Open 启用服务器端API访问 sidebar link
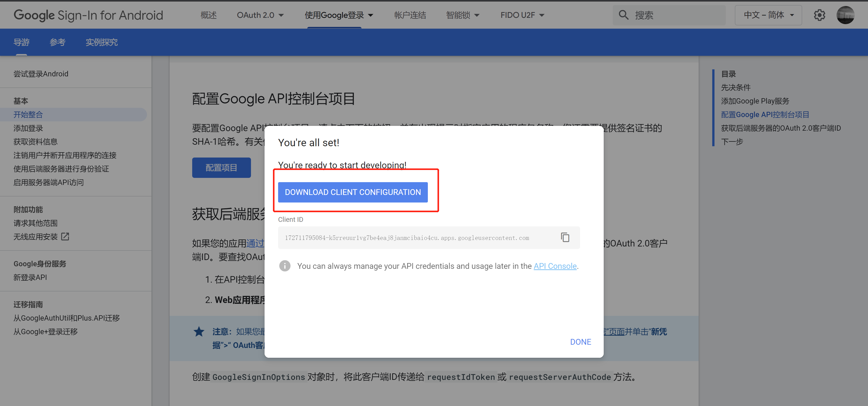The width and height of the screenshot is (868, 406). (x=48, y=182)
